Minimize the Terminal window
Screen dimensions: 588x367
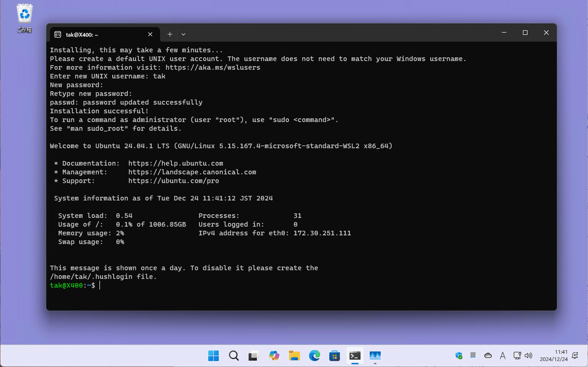[x=504, y=32]
